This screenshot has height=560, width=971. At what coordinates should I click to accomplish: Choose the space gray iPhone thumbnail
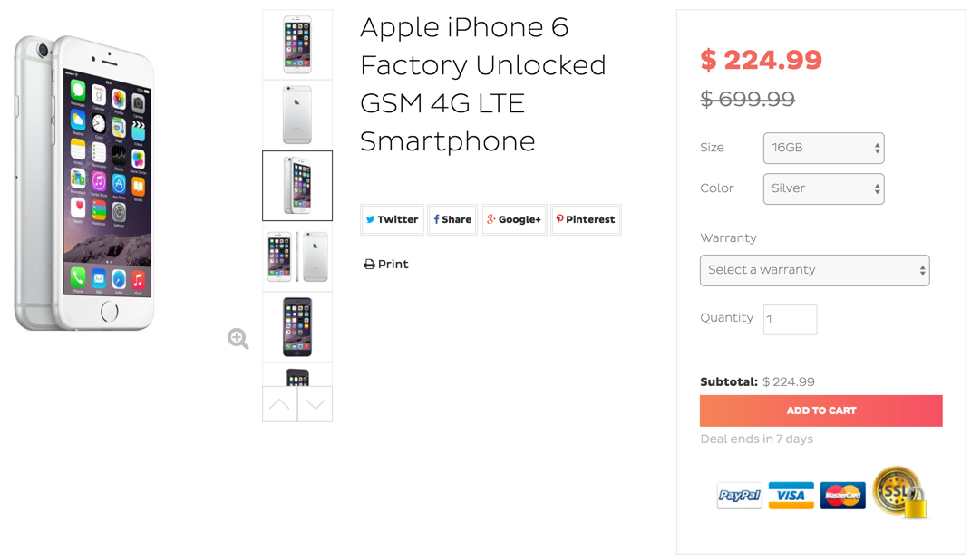pyautogui.click(x=297, y=326)
